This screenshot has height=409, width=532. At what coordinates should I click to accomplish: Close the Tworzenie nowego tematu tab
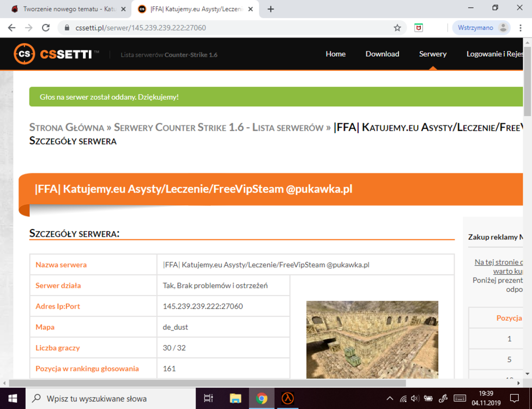click(124, 9)
